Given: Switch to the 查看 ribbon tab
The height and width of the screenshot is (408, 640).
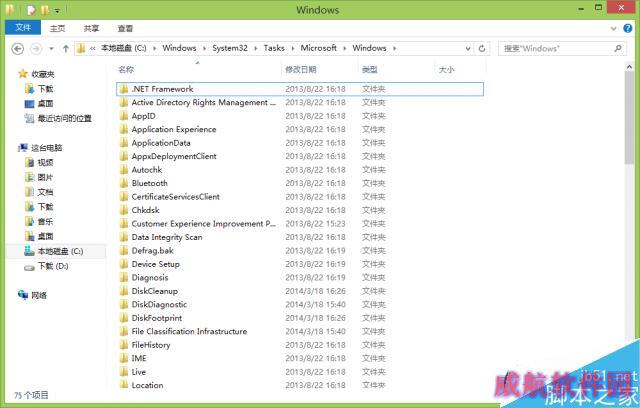Looking at the screenshot, I should click(x=125, y=28).
